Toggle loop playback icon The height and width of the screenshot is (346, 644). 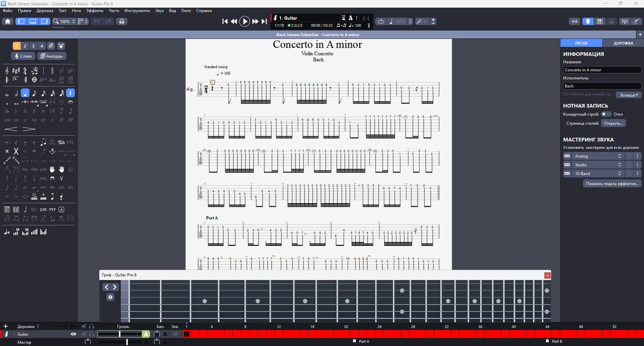[x=381, y=22]
